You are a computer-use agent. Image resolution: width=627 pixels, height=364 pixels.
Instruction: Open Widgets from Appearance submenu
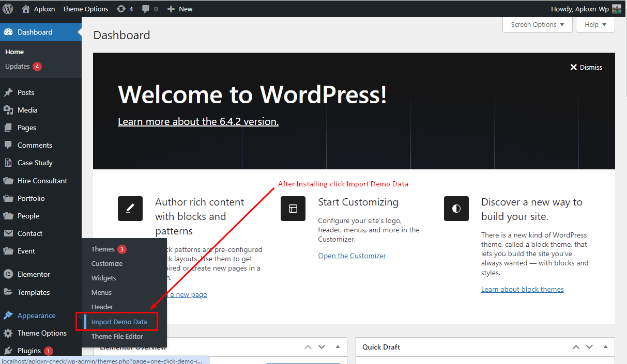pos(104,278)
